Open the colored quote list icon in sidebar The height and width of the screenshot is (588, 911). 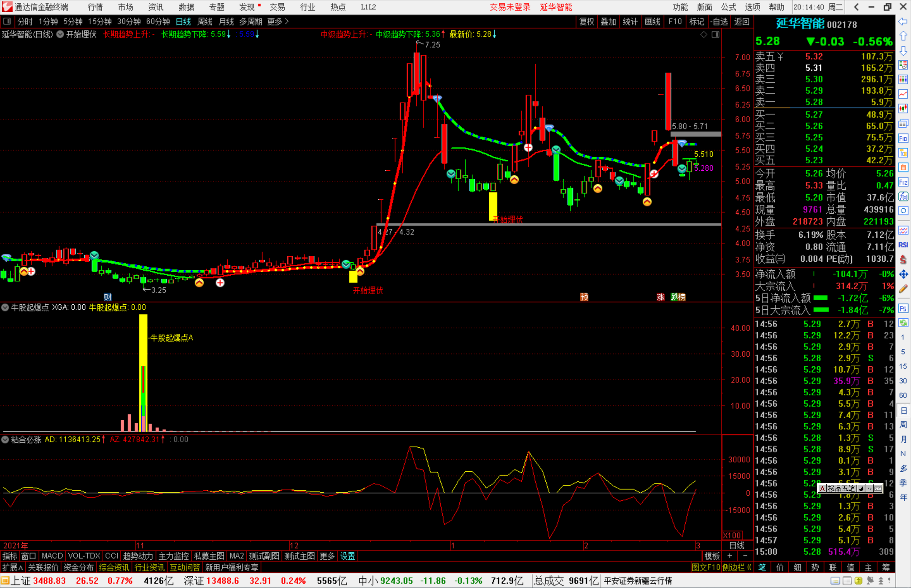coord(903,65)
